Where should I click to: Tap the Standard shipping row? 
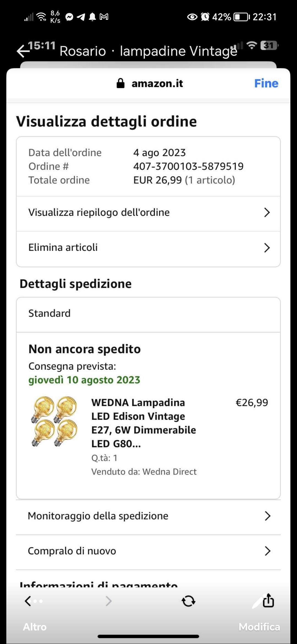pos(148,313)
